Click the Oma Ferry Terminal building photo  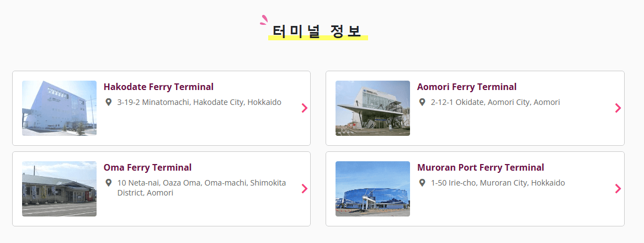[x=59, y=189]
